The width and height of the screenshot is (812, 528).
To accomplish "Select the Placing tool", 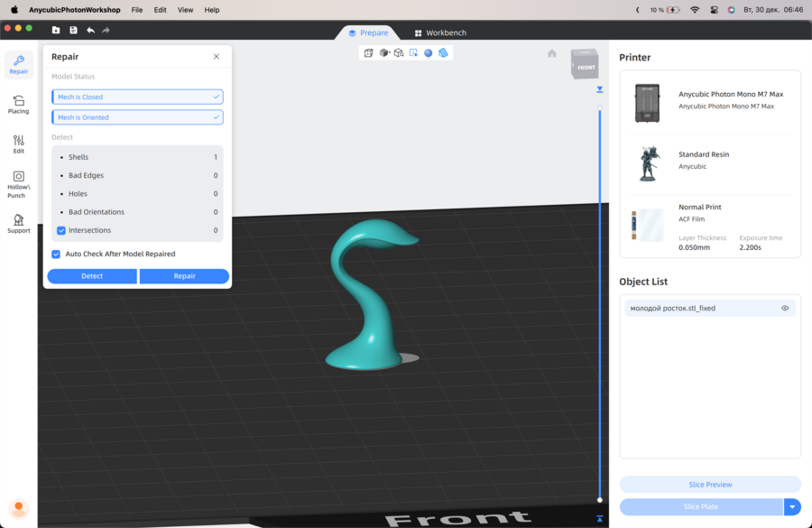I will coord(19,105).
